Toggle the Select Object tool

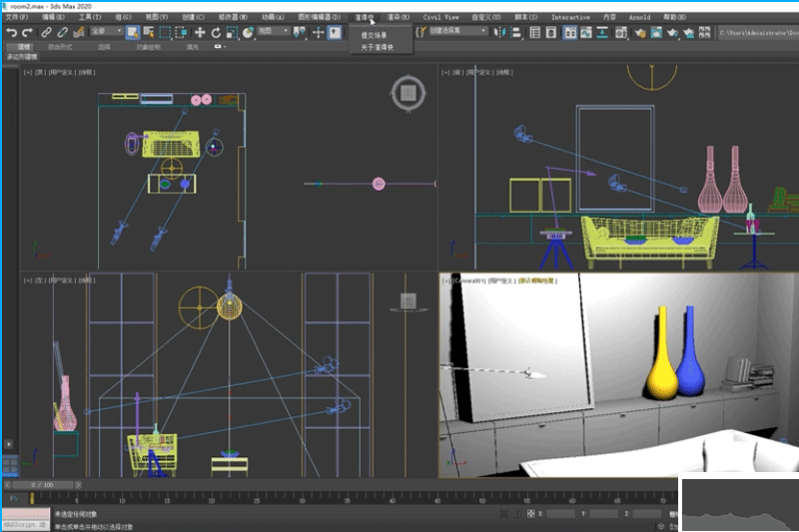click(132, 32)
